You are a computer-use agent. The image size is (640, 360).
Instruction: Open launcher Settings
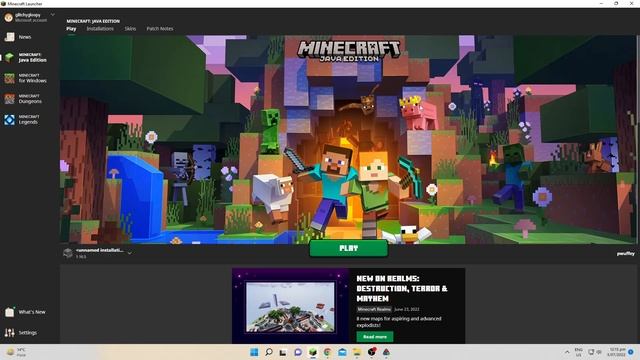pos(21,333)
